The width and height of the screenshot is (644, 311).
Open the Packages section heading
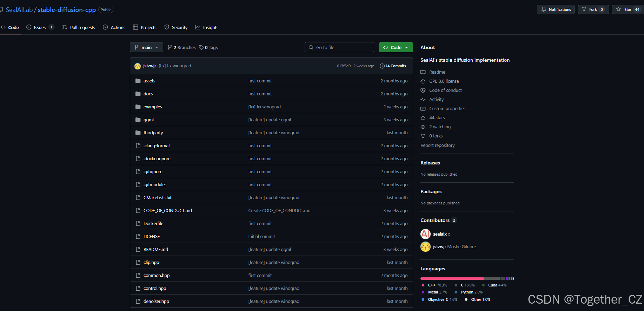[x=431, y=191]
